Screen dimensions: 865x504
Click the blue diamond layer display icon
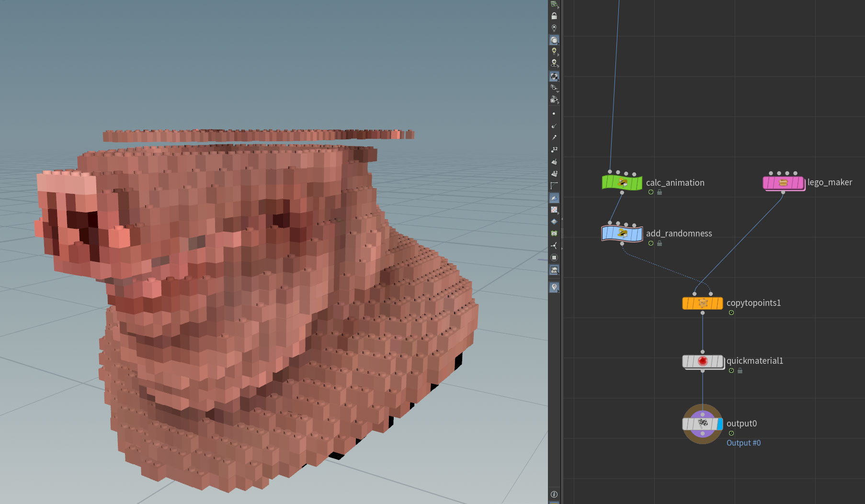(554, 222)
